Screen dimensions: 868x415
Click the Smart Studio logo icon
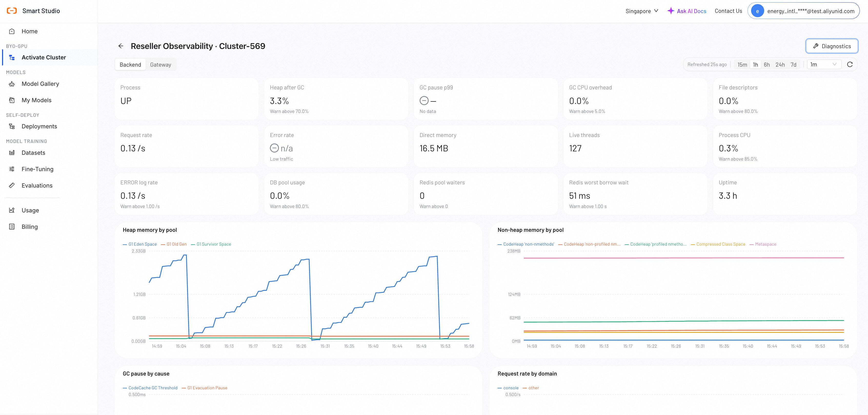tap(12, 11)
